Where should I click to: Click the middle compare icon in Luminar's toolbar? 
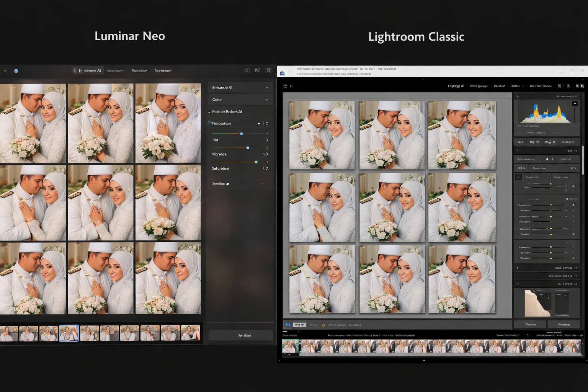point(258,70)
